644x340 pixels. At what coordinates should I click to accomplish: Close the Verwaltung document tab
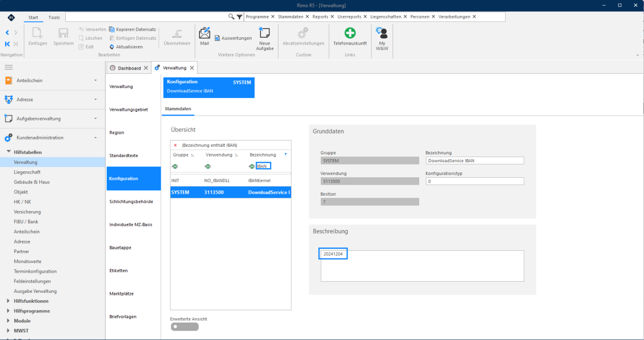pos(192,68)
